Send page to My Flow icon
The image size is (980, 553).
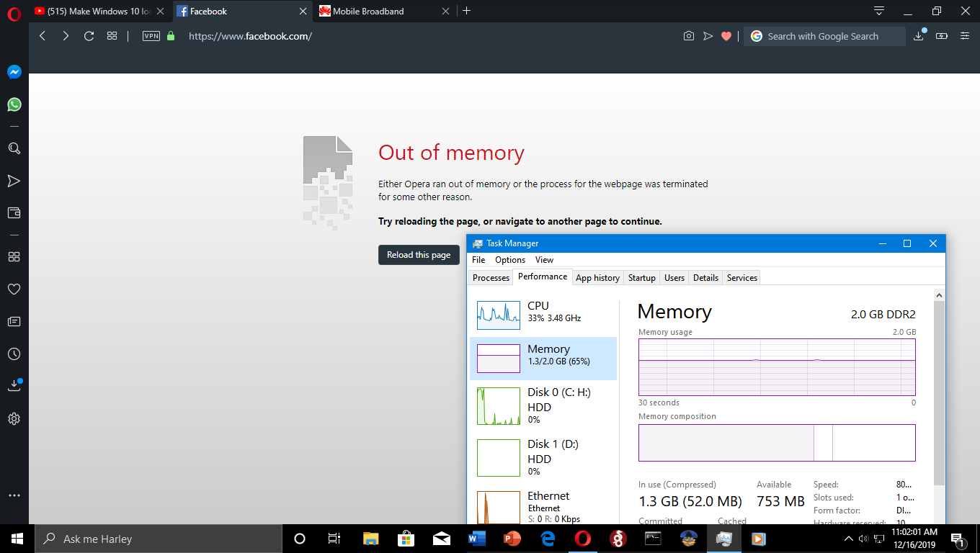click(x=708, y=36)
